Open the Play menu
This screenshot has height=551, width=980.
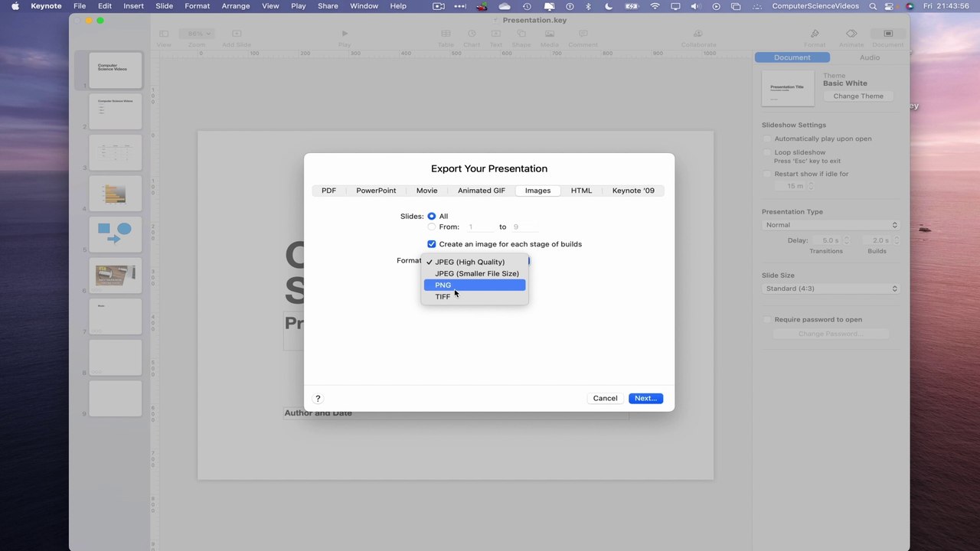click(x=299, y=6)
